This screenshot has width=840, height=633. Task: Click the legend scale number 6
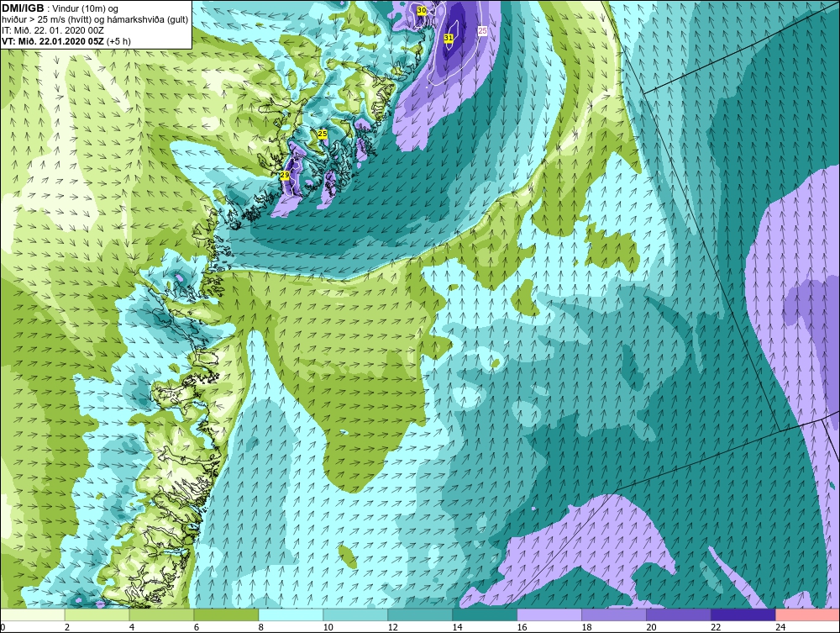coord(197,627)
